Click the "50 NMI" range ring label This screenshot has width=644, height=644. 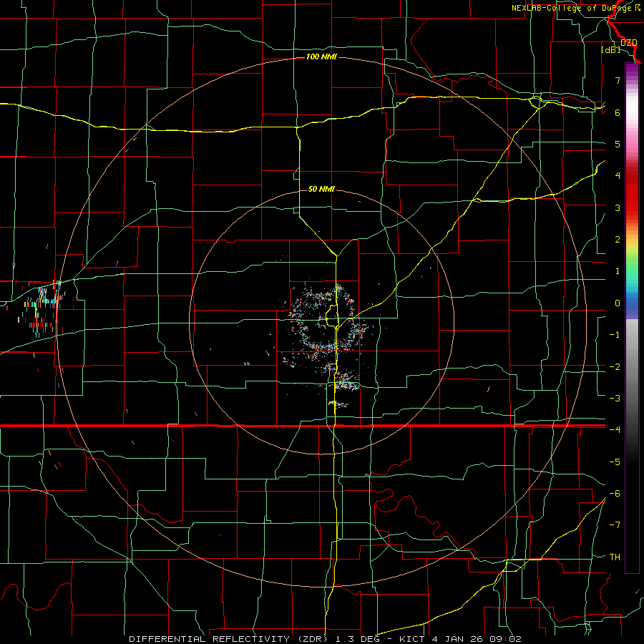[x=321, y=189]
